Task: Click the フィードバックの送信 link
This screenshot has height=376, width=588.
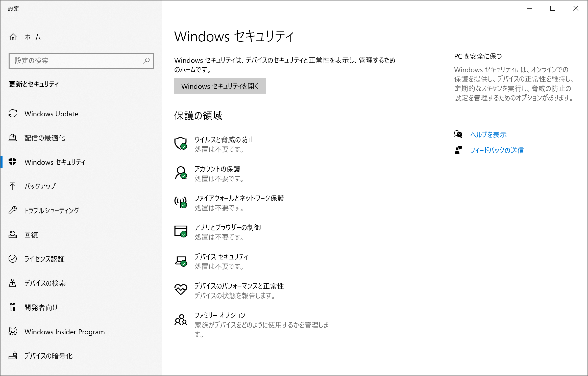Action: coord(497,150)
